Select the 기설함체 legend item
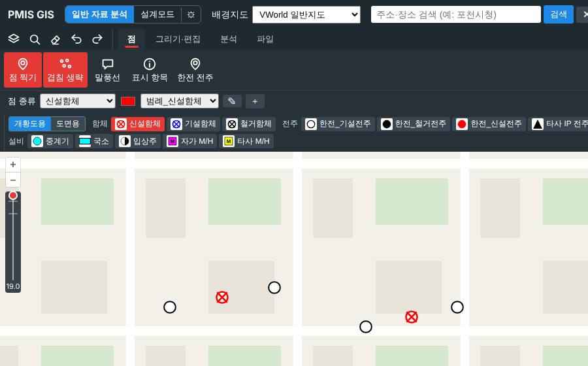588x366 pixels. click(193, 124)
